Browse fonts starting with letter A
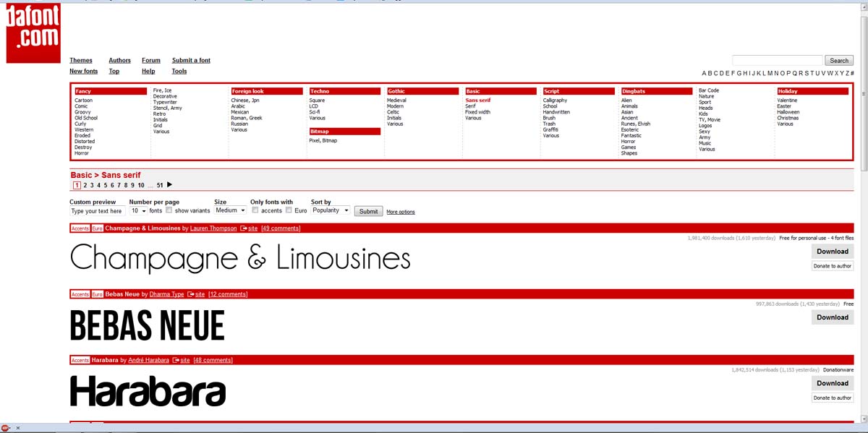The image size is (868, 433). pyautogui.click(x=705, y=73)
